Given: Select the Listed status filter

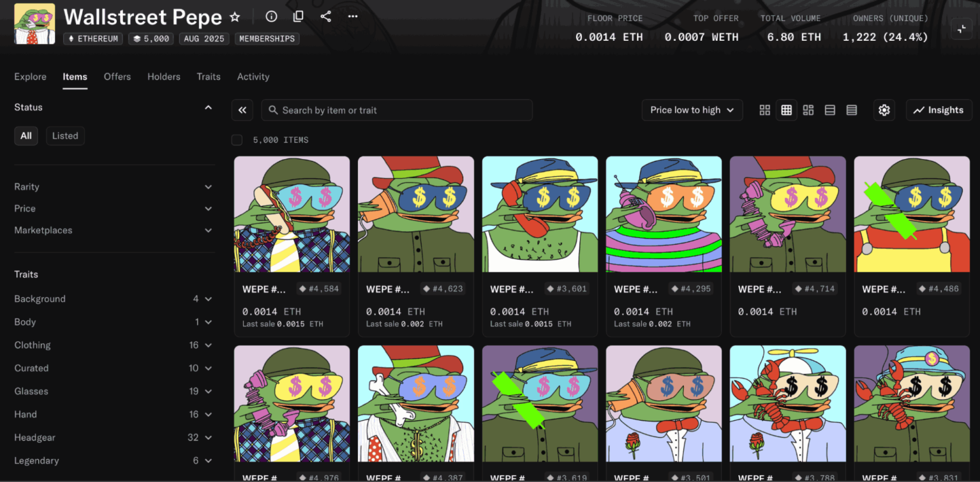Looking at the screenshot, I should click(x=65, y=136).
